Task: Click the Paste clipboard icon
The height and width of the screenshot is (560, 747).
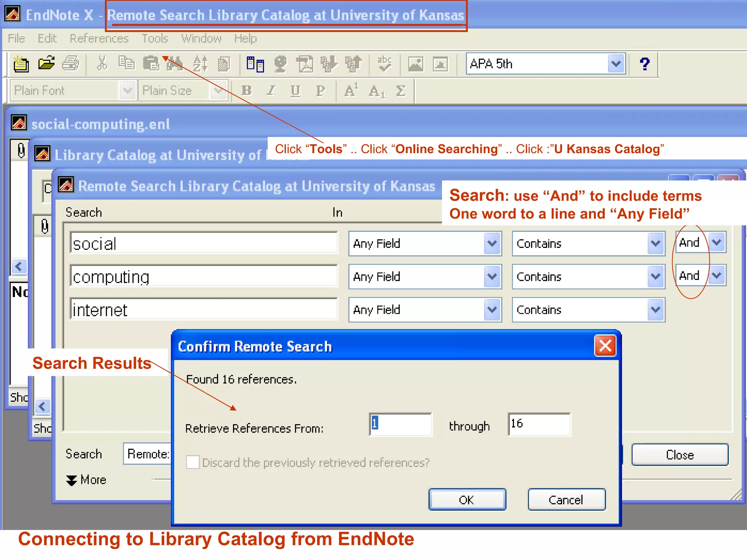Action: (151, 63)
